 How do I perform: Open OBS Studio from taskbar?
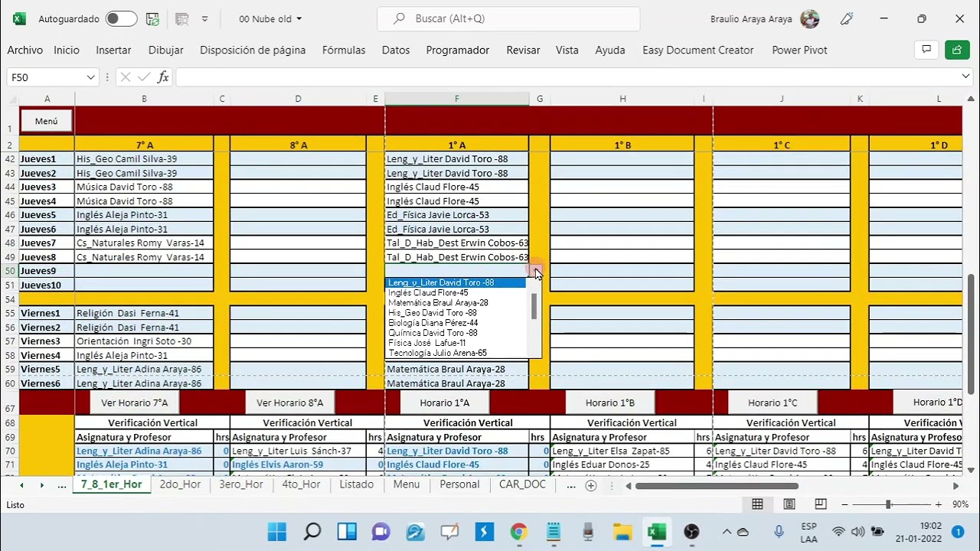[691, 532]
